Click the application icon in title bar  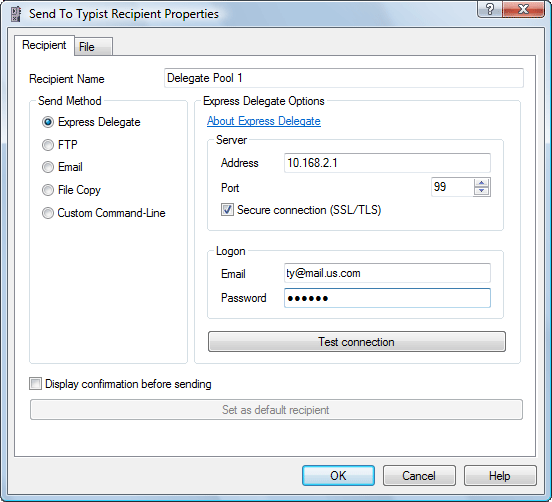[15, 14]
